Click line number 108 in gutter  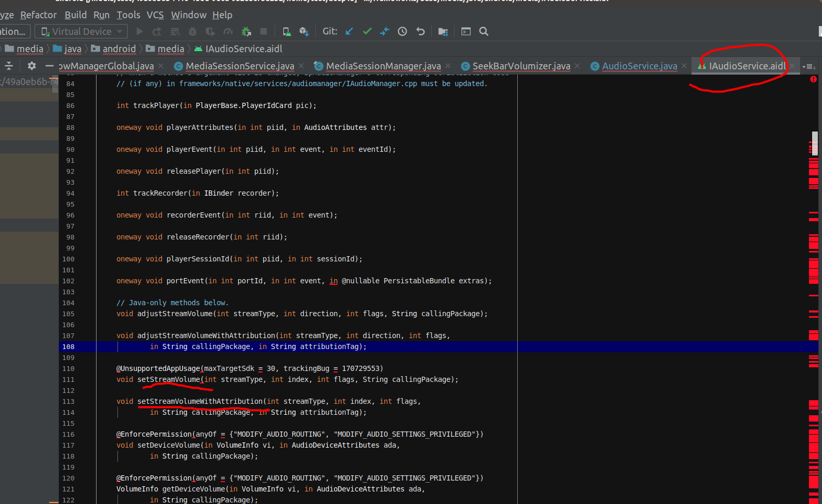pyautogui.click(x=68, y=346)
